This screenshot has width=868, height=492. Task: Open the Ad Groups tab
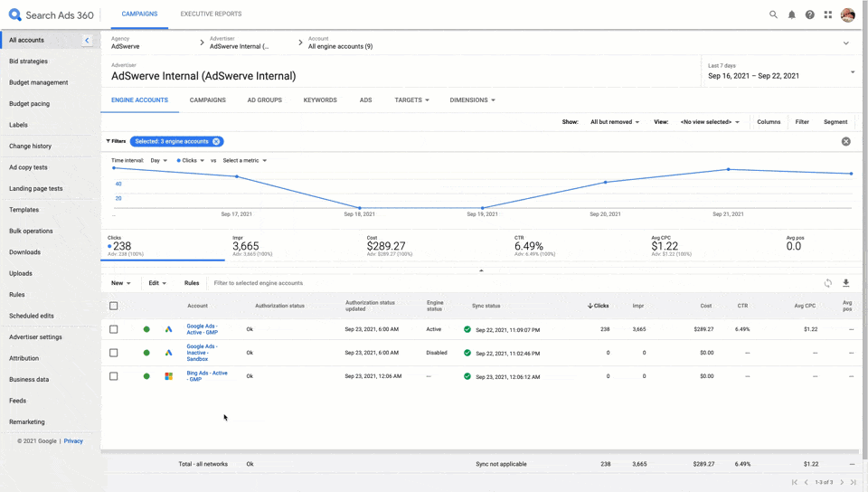(265, 100)
